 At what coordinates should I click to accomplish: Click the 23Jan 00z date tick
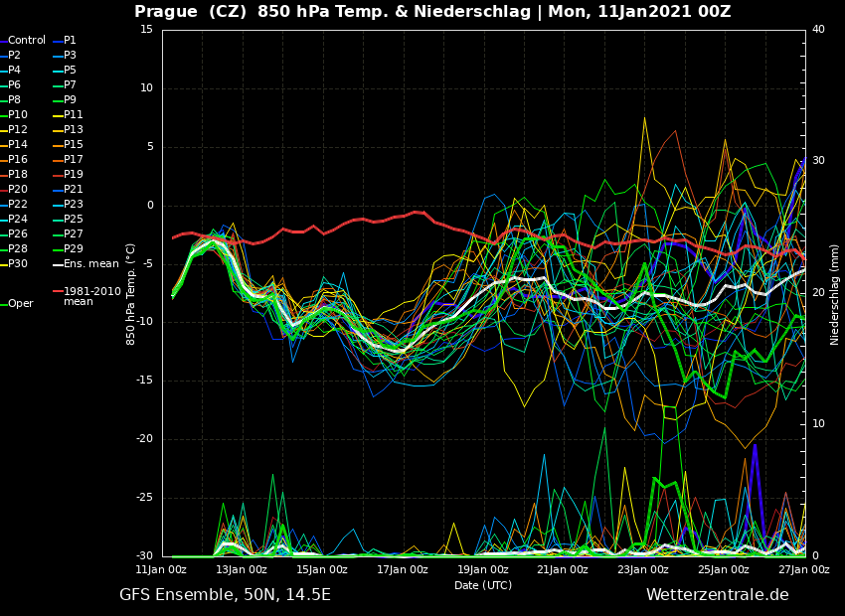pos(643,569)
